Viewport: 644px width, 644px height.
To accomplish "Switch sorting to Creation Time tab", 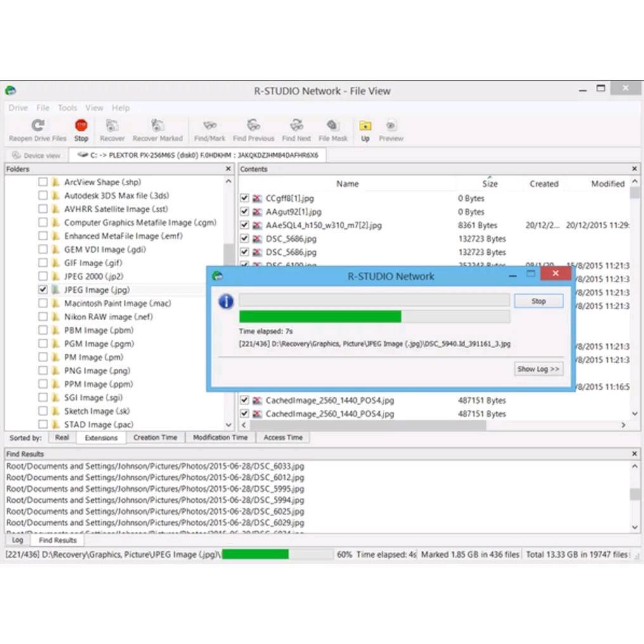I will [x=155, y=437].
